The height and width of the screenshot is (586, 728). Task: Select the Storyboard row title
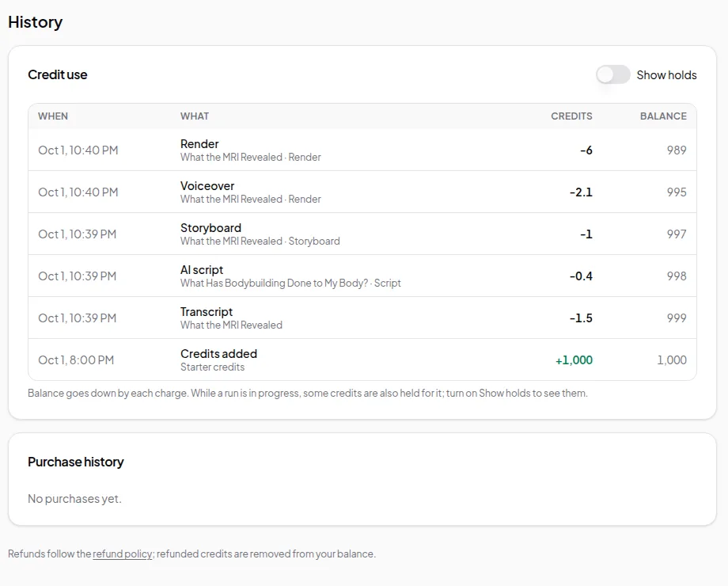tap(210, 228)
